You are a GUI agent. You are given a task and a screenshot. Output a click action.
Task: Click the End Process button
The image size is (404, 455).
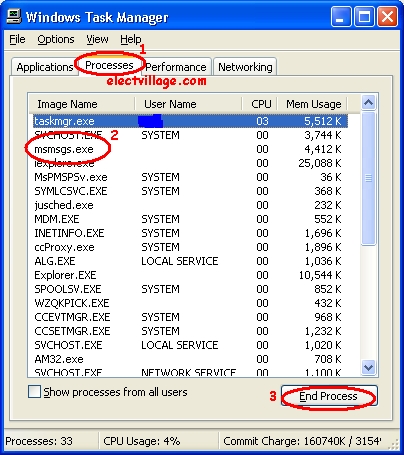[329, 396]
